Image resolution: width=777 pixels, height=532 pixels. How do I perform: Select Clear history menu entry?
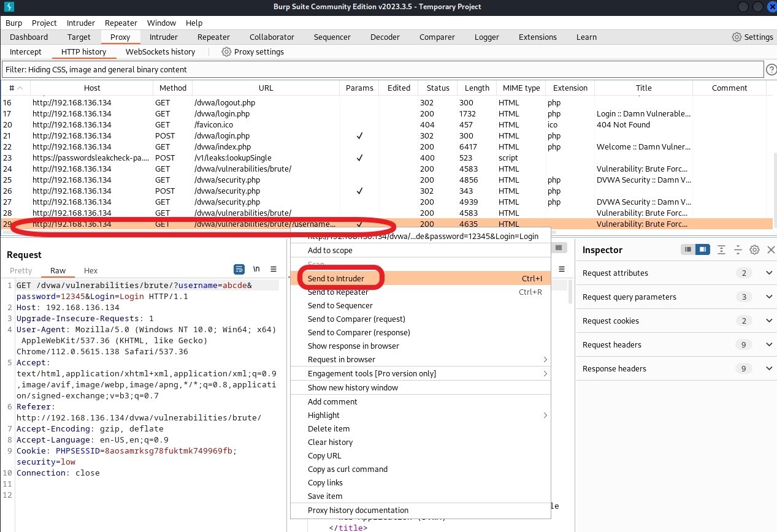point(421,442)
